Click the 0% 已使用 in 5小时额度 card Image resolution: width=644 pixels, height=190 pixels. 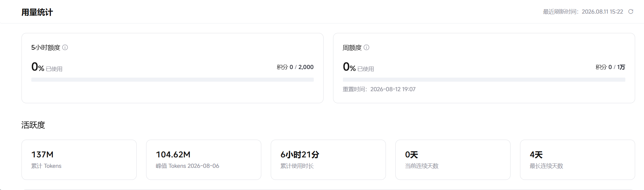[x=47, y=67]
